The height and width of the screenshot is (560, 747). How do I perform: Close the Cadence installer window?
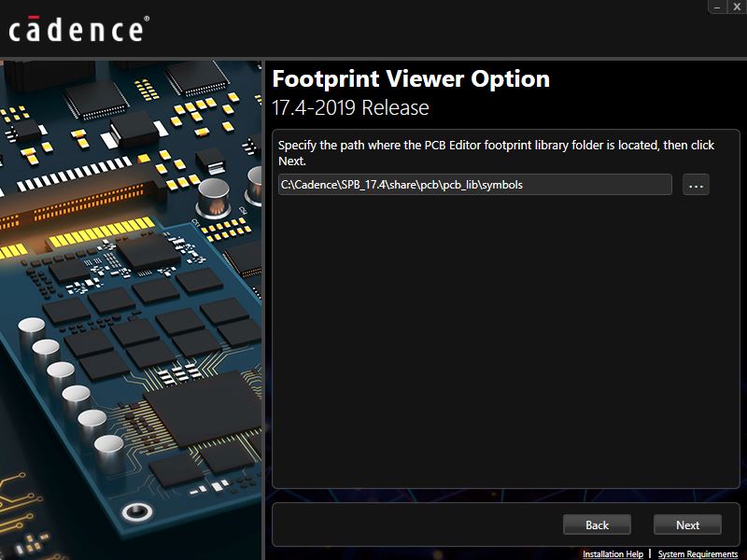click(737, 7)
